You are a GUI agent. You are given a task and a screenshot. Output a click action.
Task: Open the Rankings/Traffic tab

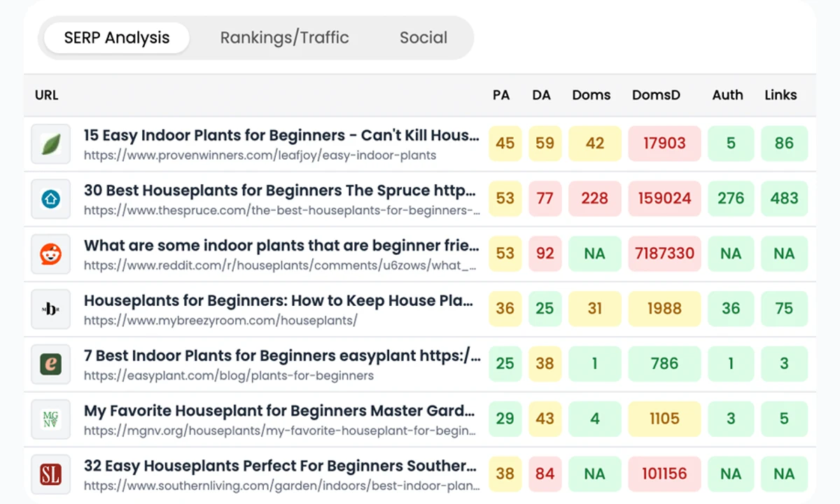tap(284, 38)
